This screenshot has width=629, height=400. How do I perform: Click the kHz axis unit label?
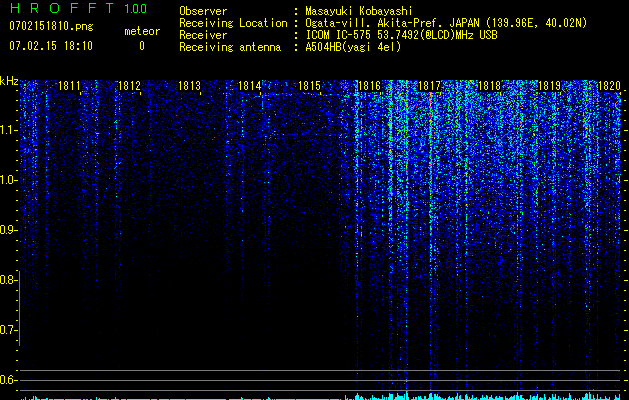(x=9, y=81)
